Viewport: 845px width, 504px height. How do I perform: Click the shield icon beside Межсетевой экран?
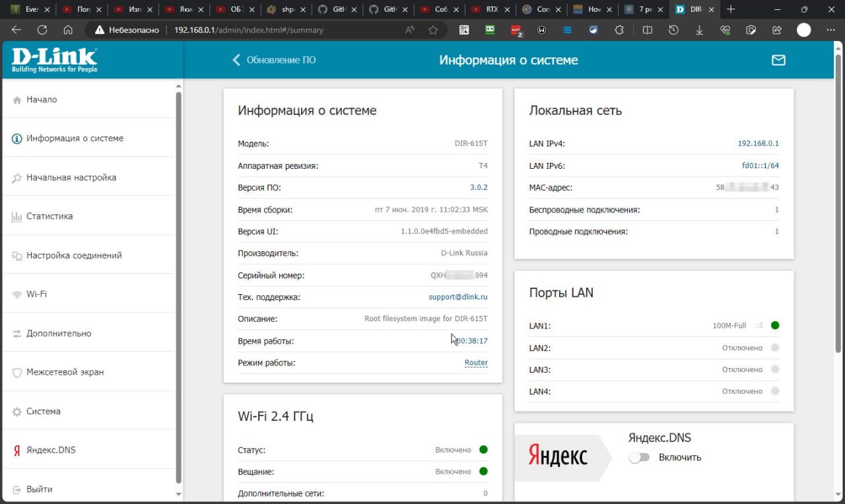tap(17, 372)
